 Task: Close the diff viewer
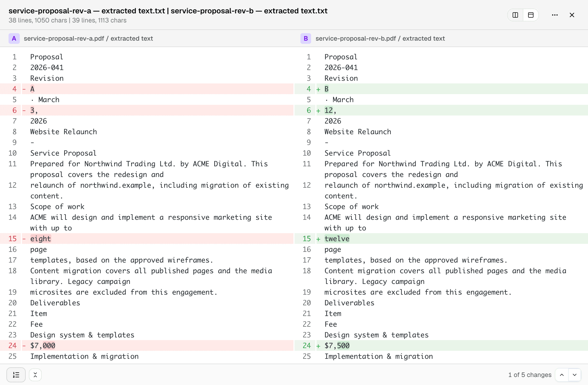click(x=572, y=15)
